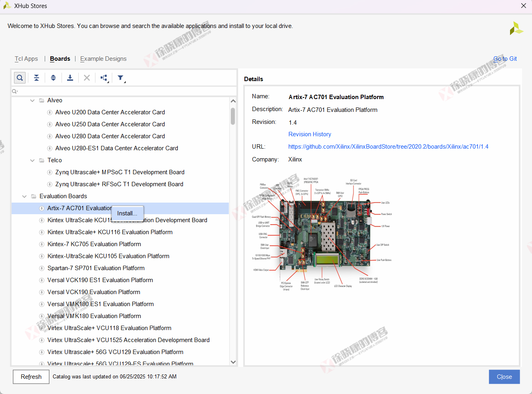The image size is (532, 394).
Task: Click the AC701 board diagram image
Action: pyautogui.click(x=322, y=234)
